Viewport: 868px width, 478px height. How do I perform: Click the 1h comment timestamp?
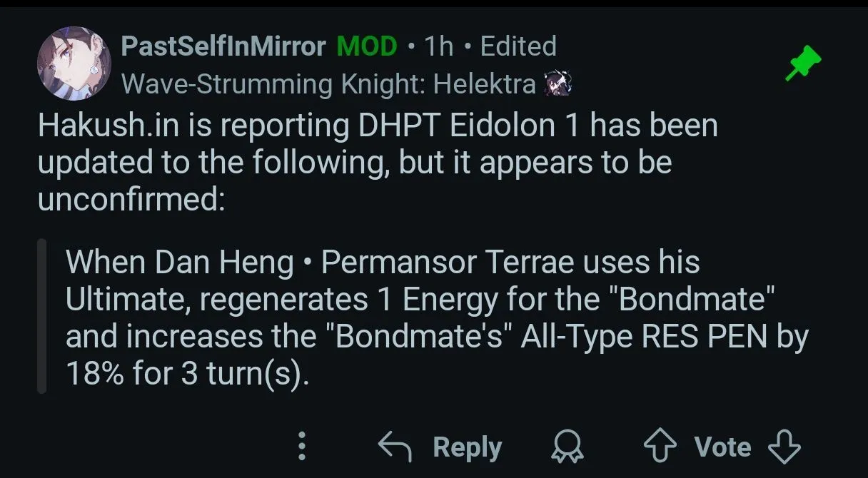439,46
